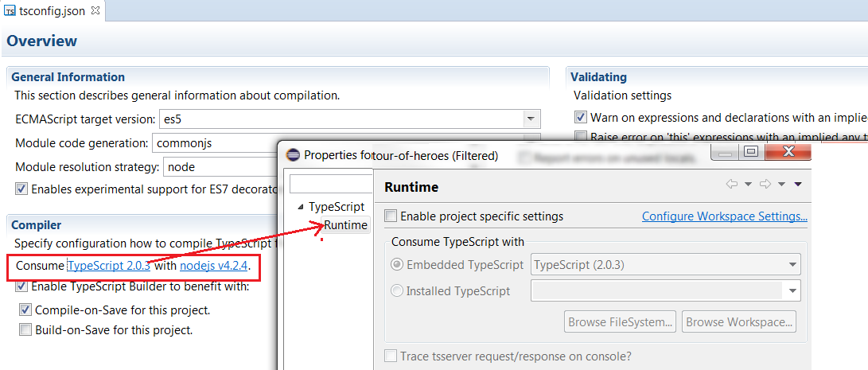Toggle Compile-on-Save for this project

[x=25, y=310]
